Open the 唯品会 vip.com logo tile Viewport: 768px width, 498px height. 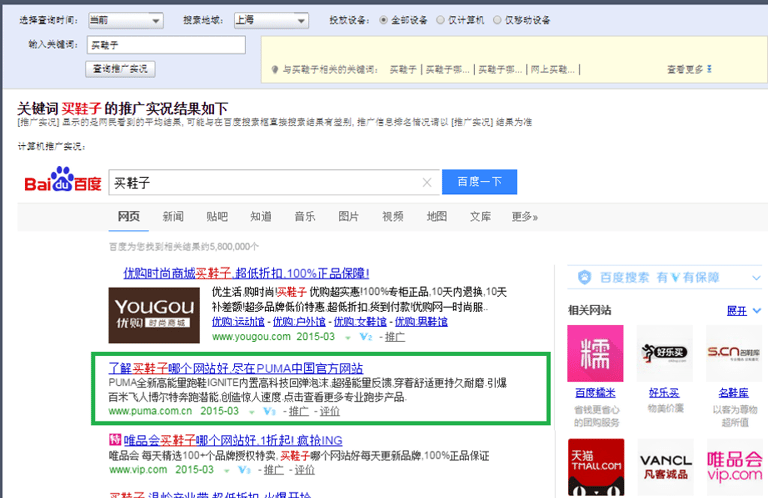[x=734, y=468]
